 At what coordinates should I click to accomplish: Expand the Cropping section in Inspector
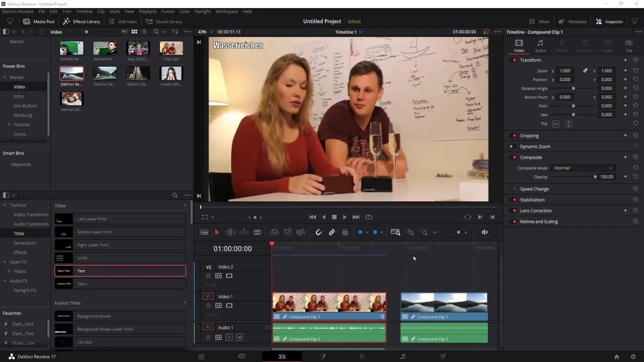tap(530, 135)
